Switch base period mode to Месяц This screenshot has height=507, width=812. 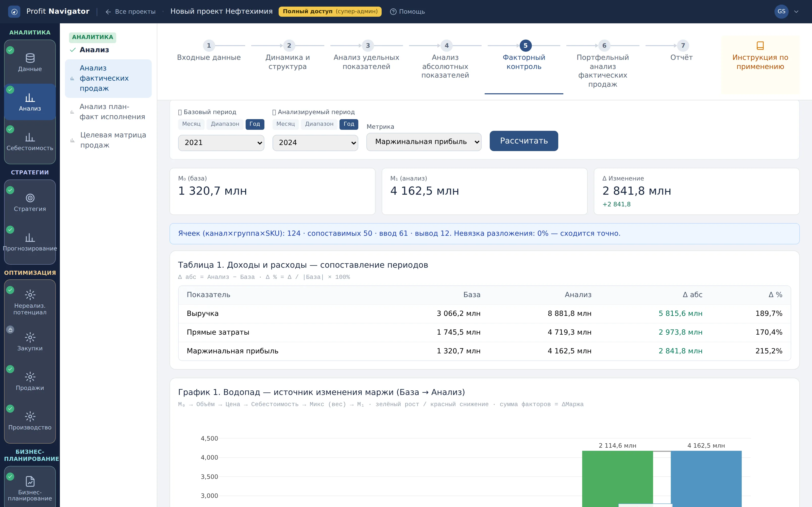tap(191, 124)
